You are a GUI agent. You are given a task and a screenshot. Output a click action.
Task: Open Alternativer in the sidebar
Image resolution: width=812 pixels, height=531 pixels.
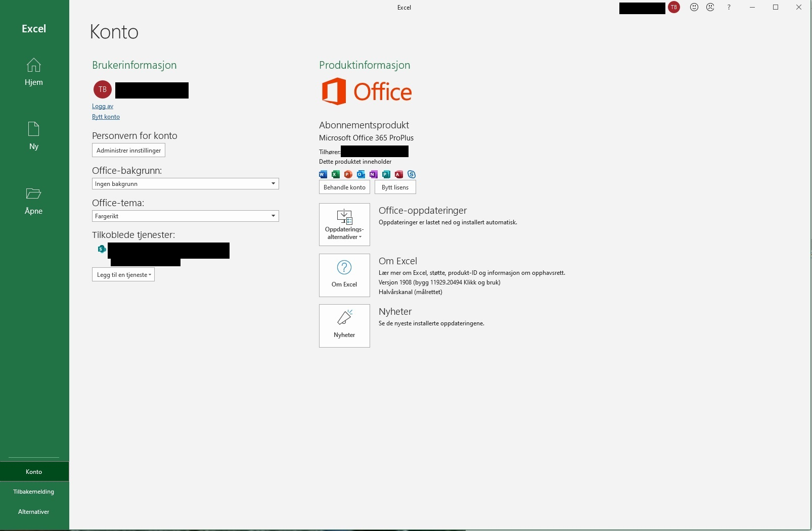[x=34, y=512]
